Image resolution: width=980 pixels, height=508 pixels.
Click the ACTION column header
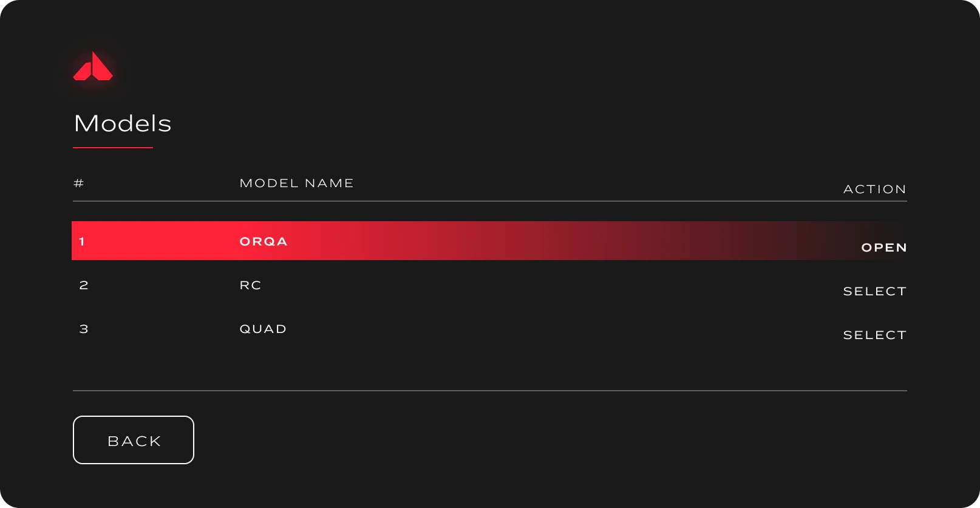coord(874,189)
